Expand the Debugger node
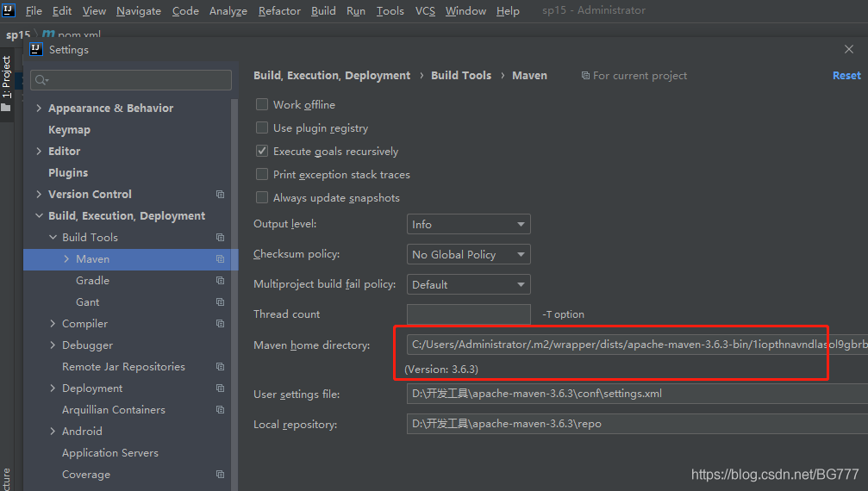This screenshot has height=491, width=868. click(53, 345)
